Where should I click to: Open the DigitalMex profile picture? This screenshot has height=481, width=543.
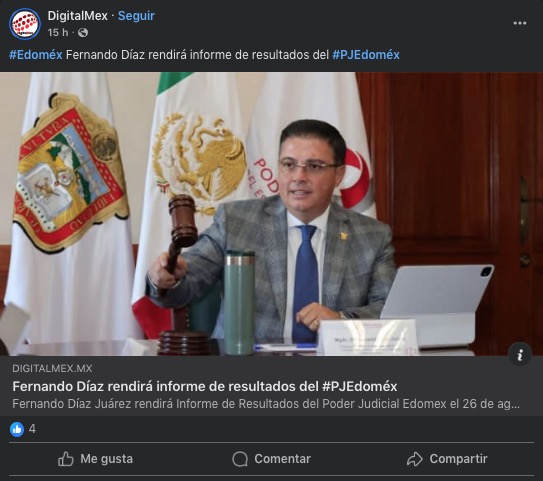click(25, 24)
